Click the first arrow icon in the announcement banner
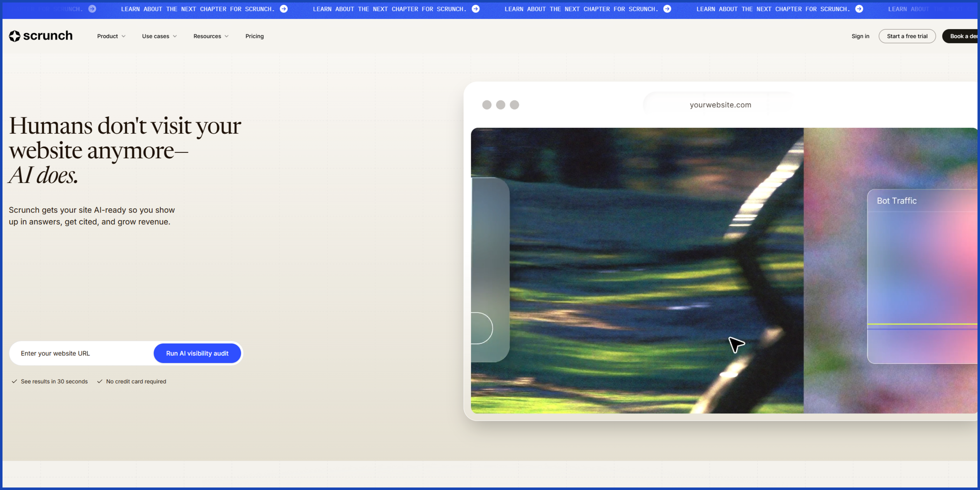The height and width of the screenshot is (490, 980). click(92, 9)
